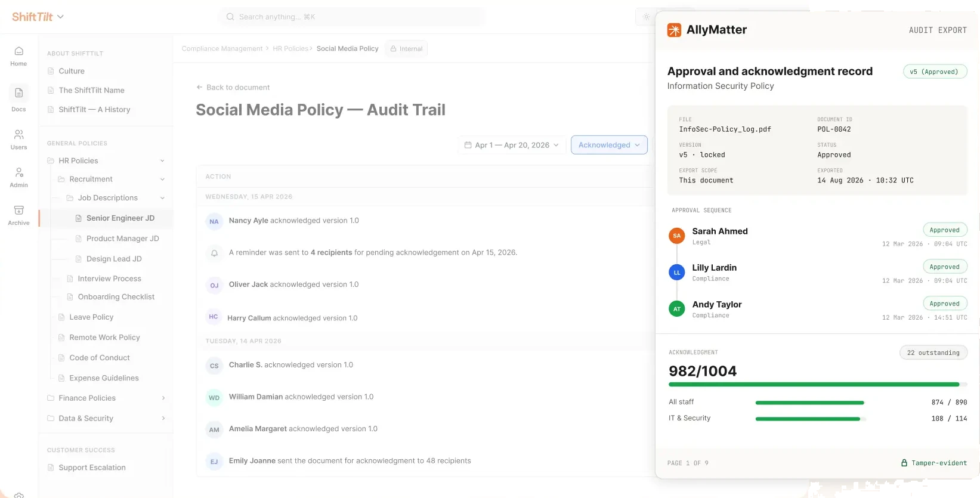Screen dimensions: 980x498
Task: Click the Social Media Policy breadcrumb
Action: tap(347, 49)
